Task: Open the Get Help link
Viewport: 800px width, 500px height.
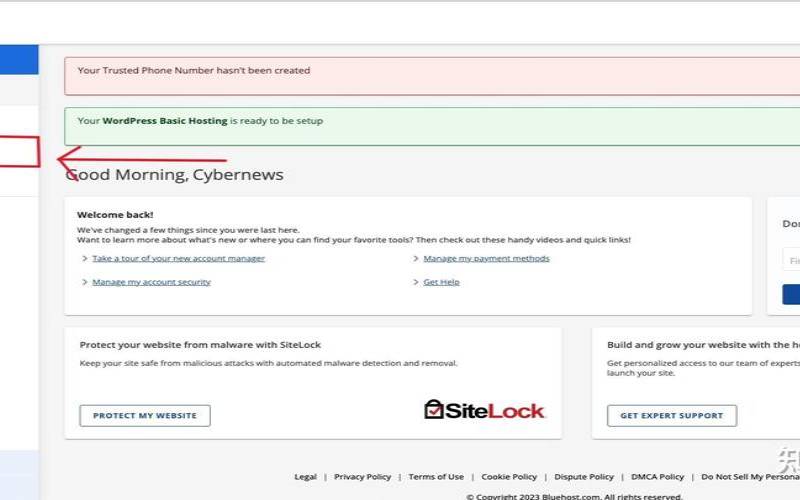Action: click(x=441, y=282)
